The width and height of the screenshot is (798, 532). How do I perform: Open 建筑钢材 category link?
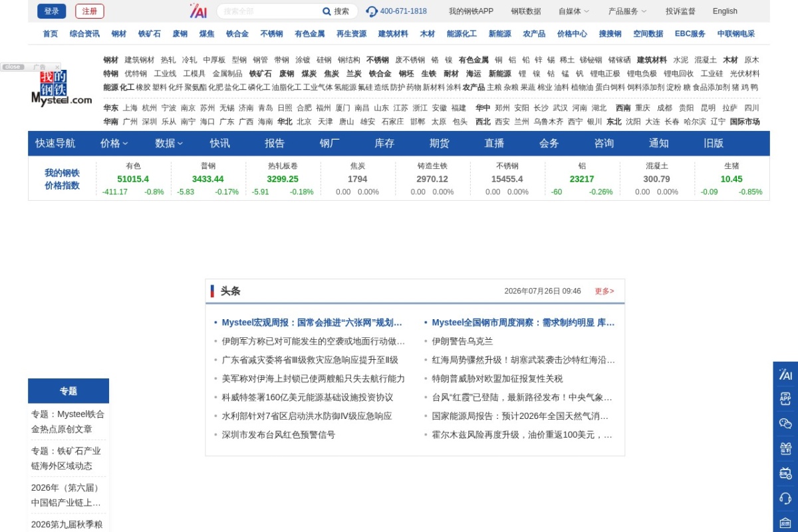[x=139, y=60]
